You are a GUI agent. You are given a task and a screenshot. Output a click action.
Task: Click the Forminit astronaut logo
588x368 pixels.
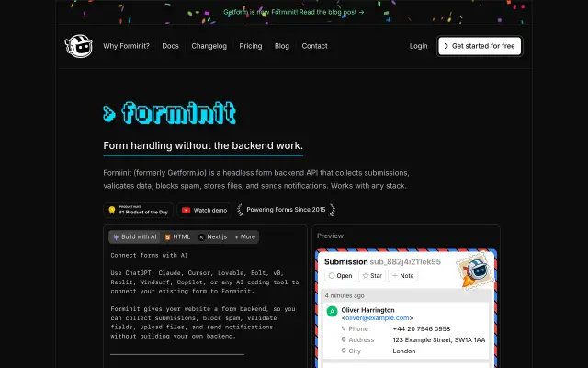[78, 46]
